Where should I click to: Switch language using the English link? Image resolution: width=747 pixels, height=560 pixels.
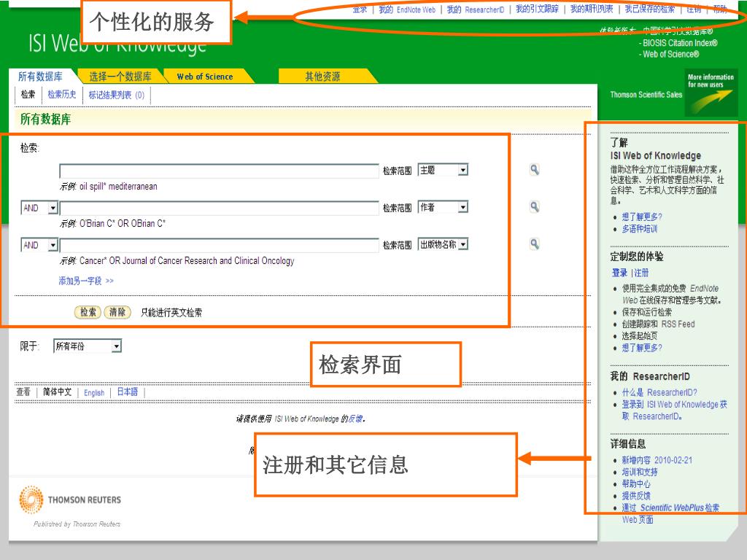pyautogui.click(x=94, y=393)
